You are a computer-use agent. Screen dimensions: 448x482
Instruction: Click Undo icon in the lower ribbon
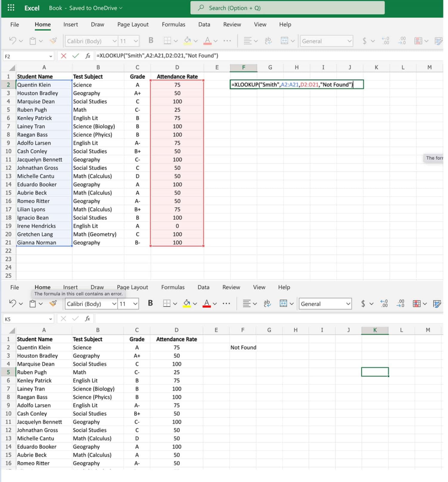click(12, 303)
